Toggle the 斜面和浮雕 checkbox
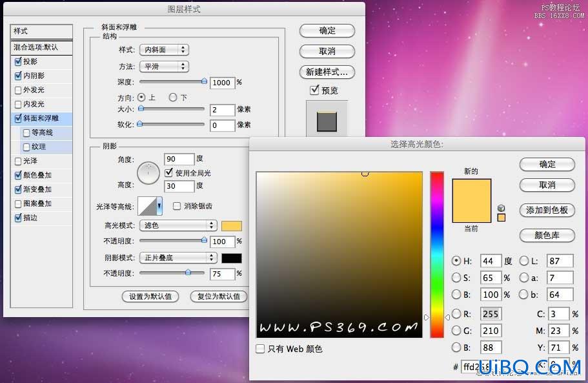 (x=18, y=119)
